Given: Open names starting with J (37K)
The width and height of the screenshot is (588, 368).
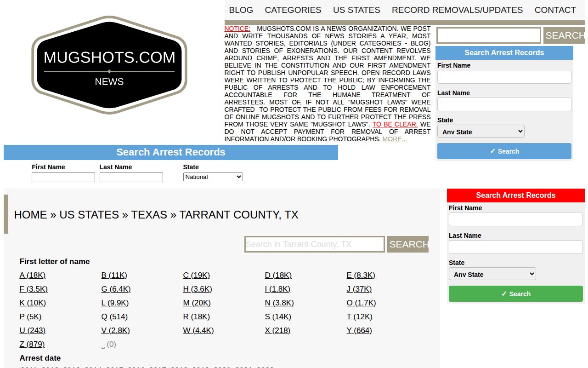Looking at the screenshot, I should click(359, 289).
